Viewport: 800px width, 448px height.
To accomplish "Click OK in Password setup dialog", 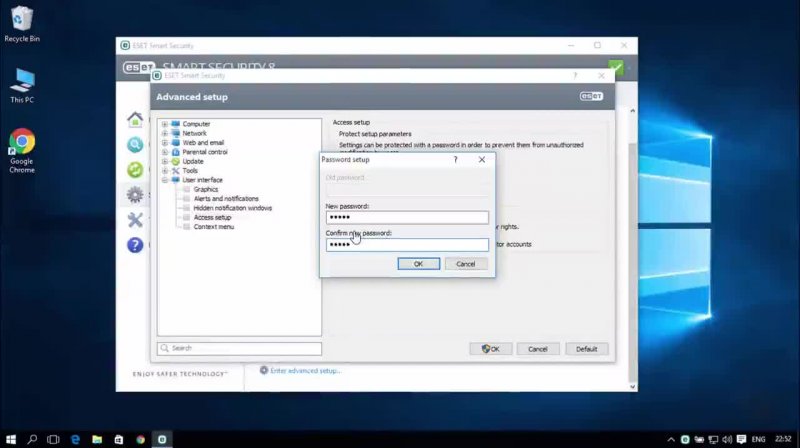I will coord(418,264).
